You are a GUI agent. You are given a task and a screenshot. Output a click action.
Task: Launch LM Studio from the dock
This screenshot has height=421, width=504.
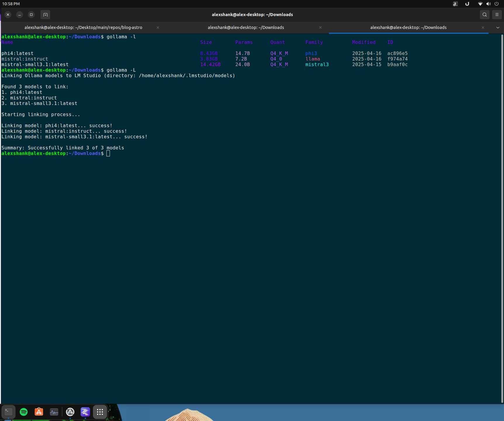[x=85, y=412]
